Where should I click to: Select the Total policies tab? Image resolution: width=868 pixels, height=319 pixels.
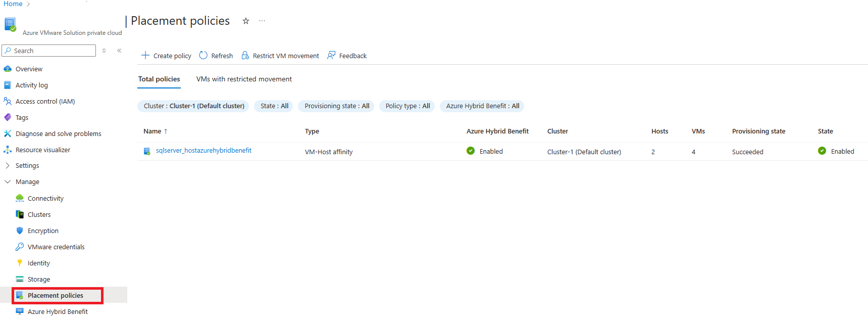coord(159,79)
